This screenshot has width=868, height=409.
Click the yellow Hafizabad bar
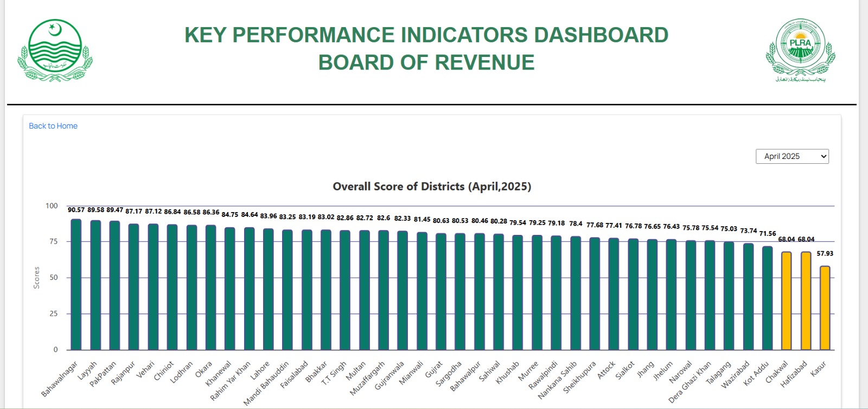pyautogui.click(x=806, y=301)
